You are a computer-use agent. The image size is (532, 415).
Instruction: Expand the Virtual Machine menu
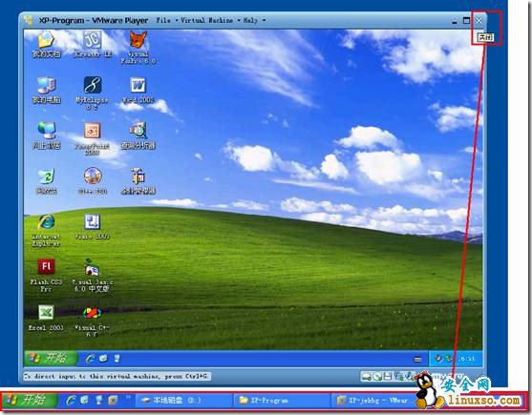[x=209, y=20]
